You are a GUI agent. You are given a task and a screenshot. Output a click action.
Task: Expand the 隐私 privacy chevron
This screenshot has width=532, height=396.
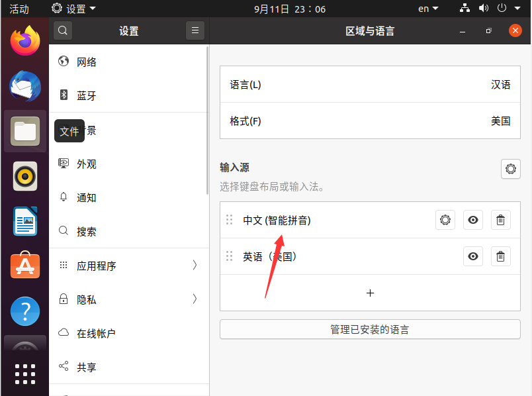click(195, 299)
